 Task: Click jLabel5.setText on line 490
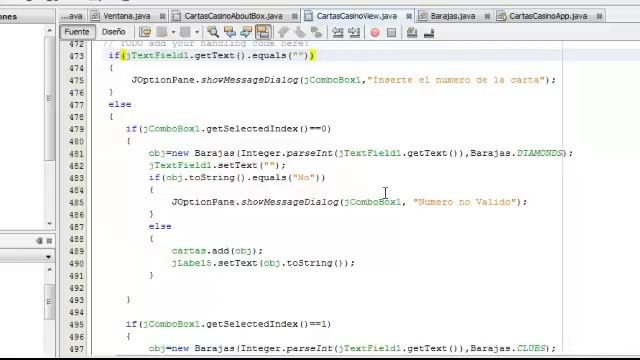pos(214,263)
